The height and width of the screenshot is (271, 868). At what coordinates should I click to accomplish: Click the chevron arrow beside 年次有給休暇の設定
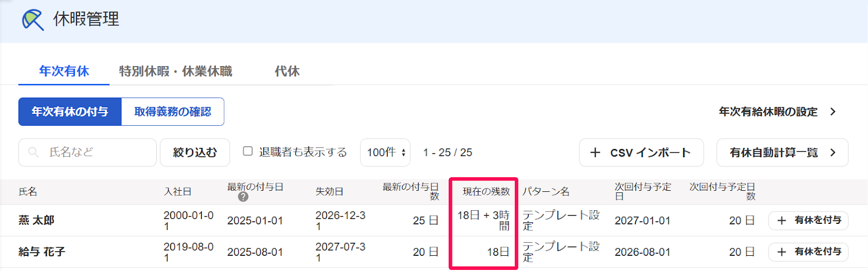pos(833,112)
